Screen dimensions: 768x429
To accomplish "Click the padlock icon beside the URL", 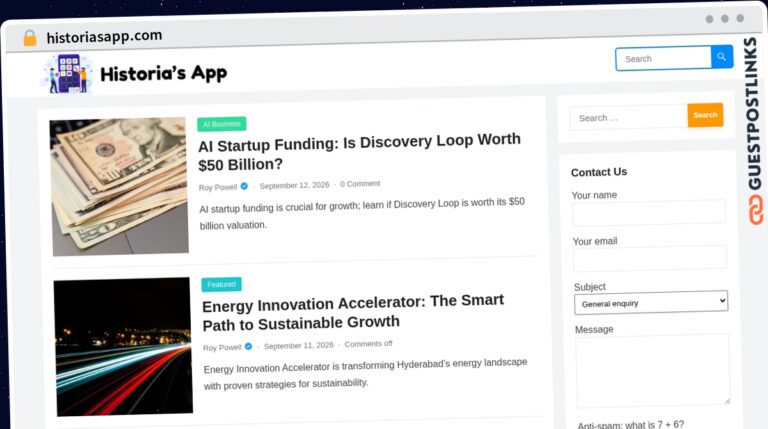I will coord(30,38).
